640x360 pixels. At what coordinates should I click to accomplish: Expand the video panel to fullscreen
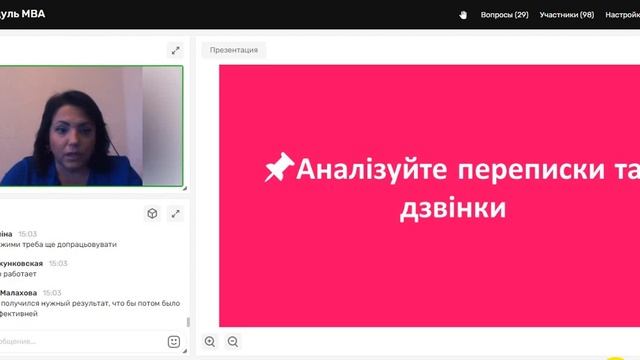coord(176,51)
